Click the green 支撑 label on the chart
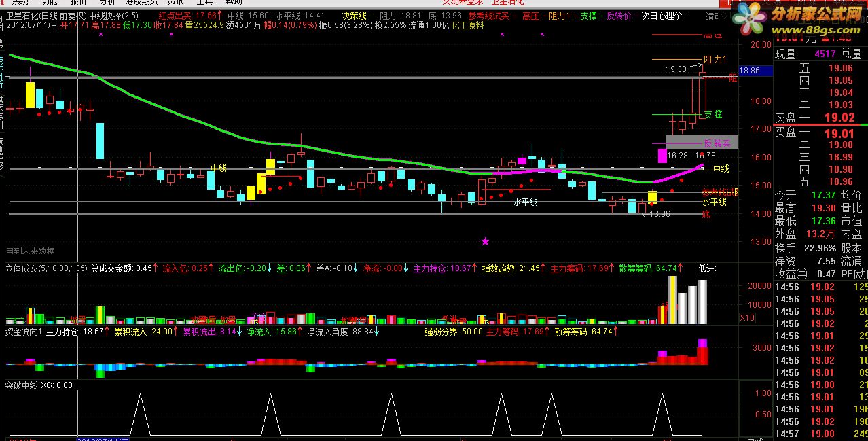The image size is (868, 441). (x=712, y=114)
